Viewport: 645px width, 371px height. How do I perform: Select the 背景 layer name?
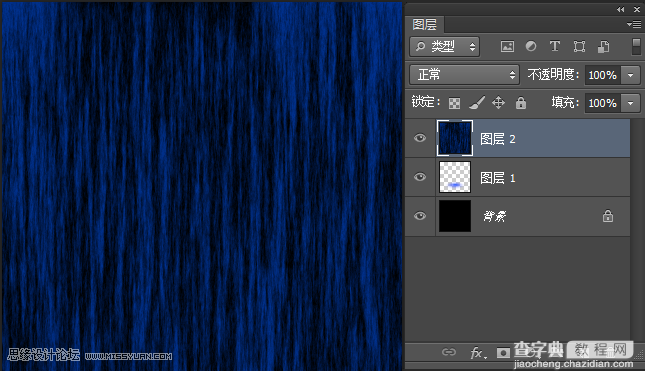(x=495, y=216)
